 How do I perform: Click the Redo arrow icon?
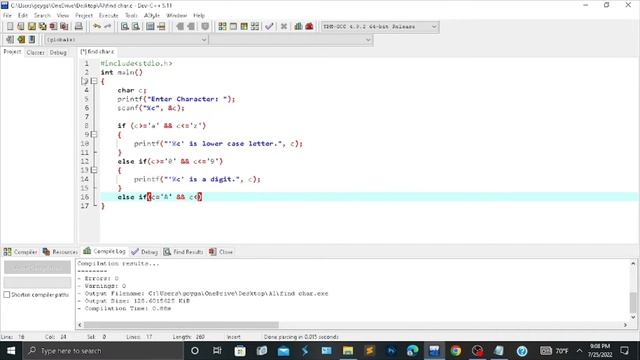coord(107,27)
